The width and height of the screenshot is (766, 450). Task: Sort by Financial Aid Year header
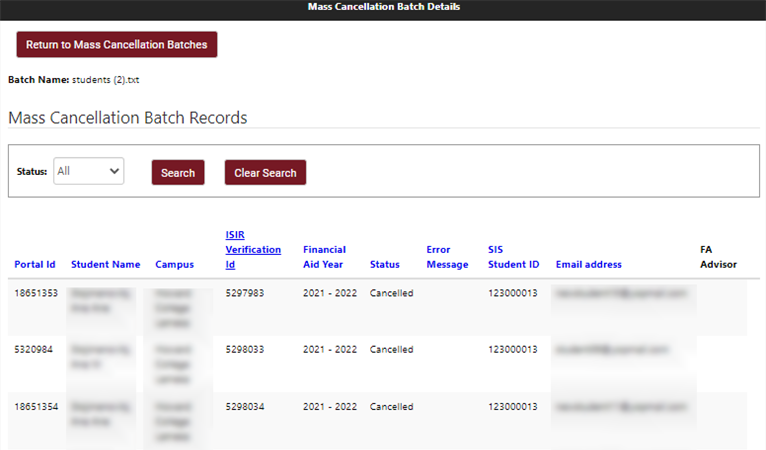324,257
